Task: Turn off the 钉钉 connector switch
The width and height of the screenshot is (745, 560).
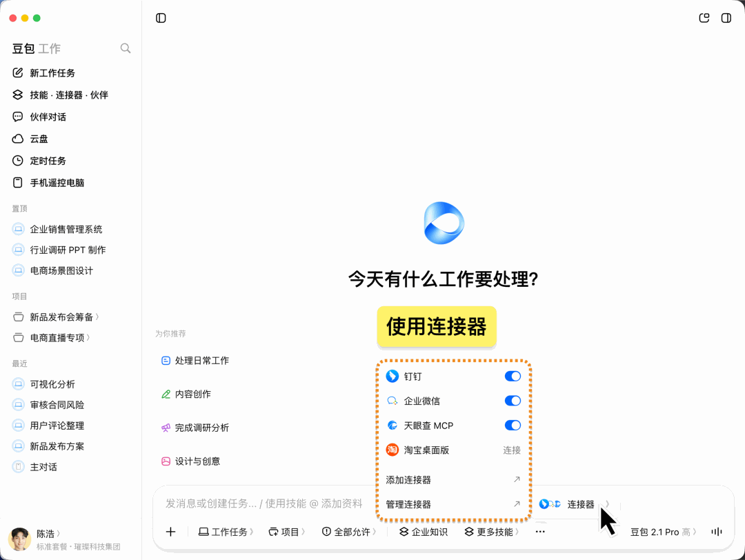Action: click(x=513, y=376)
